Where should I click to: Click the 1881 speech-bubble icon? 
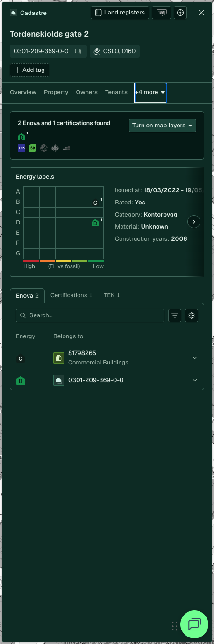(x=161, y=13)
